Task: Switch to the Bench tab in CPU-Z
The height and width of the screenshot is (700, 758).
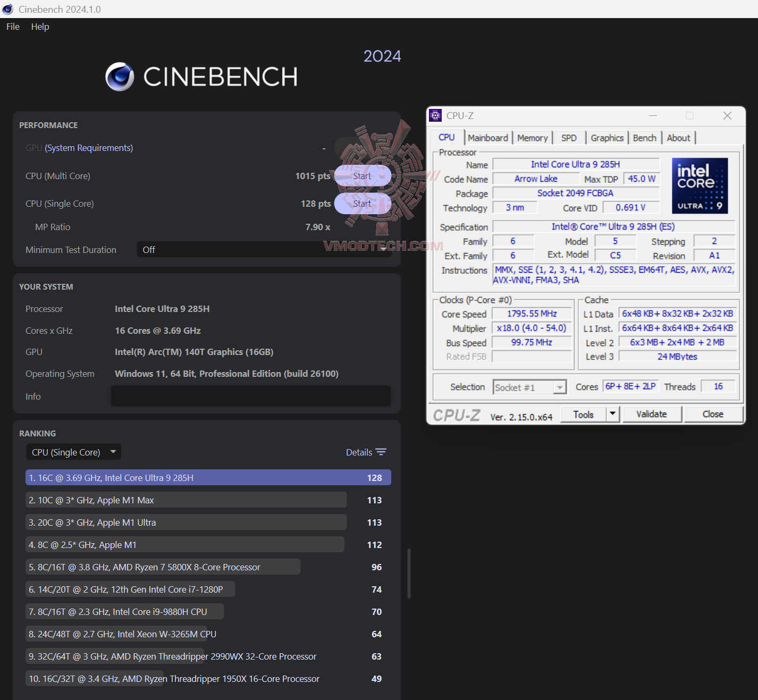Action: point(644,138)
